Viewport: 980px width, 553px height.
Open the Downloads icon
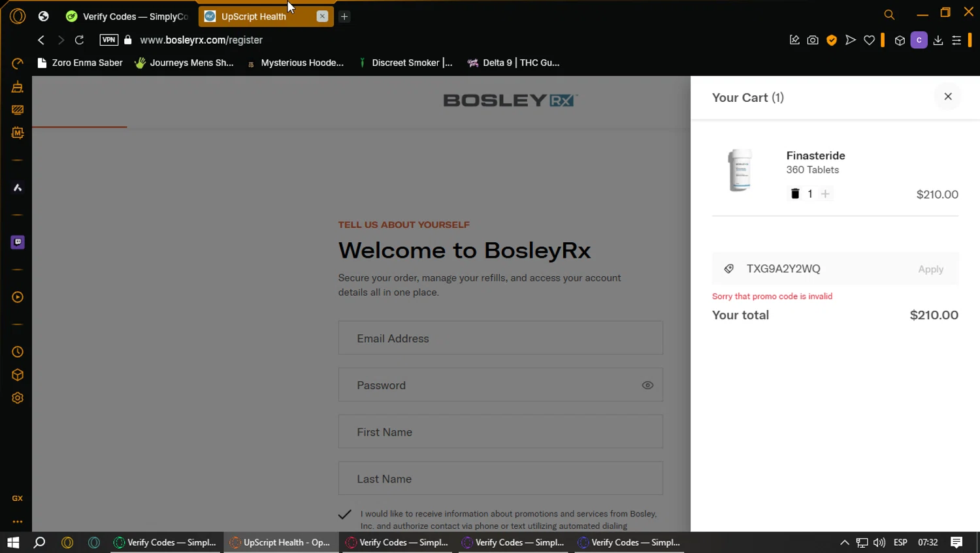pos(938,40)
